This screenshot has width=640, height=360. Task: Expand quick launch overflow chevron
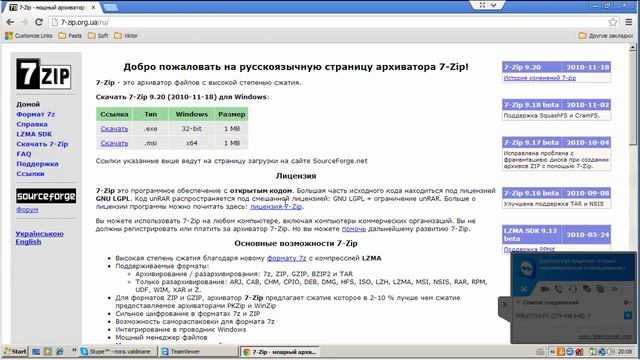[74, 350]
